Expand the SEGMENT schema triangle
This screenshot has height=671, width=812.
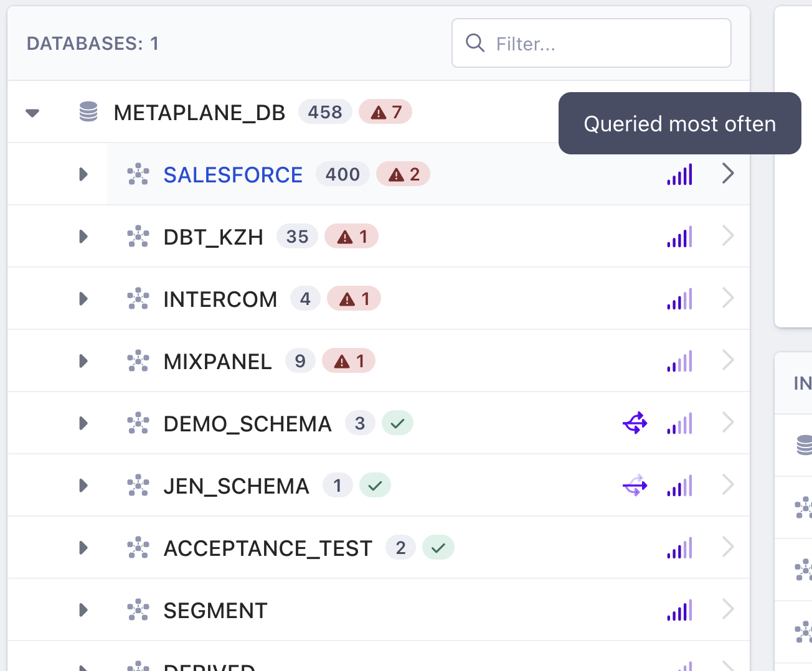click(83, 610)
